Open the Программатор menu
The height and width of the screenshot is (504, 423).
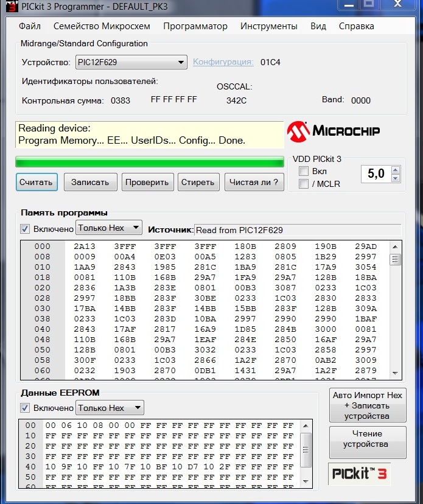(195, 26)
